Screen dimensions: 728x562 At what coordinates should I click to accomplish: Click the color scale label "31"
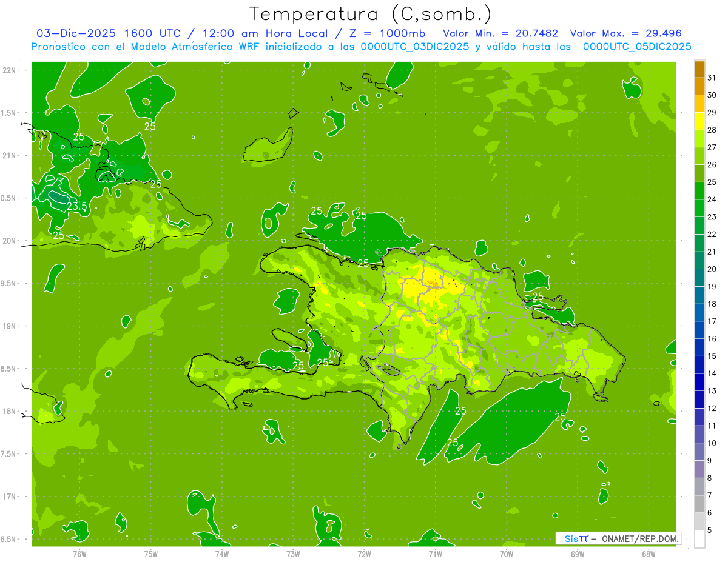[712, 78]
